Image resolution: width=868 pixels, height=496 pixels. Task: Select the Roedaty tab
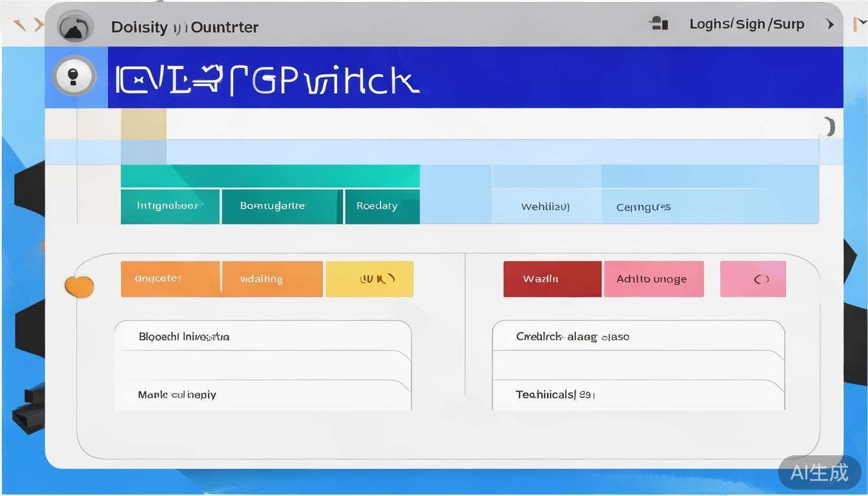(382, 206)
